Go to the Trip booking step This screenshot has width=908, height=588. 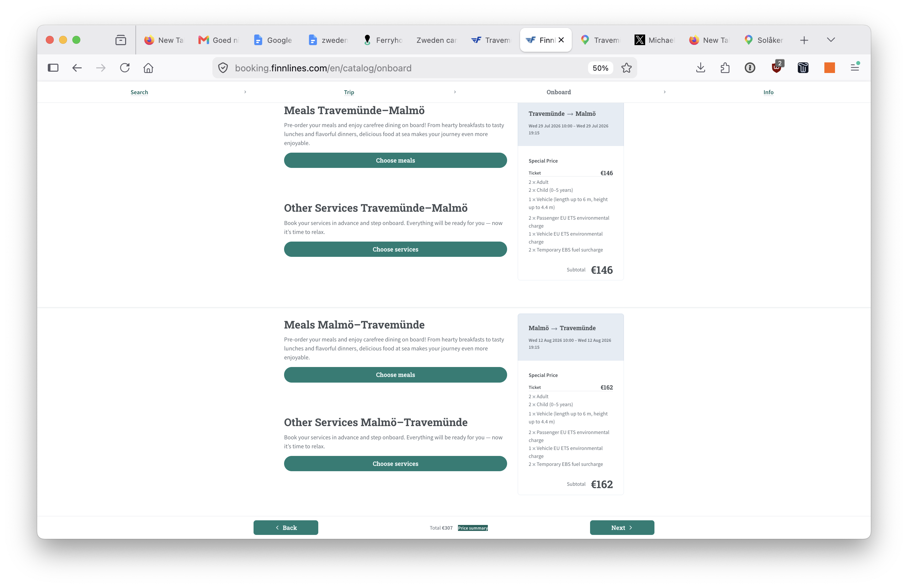pyautogui.click(x=349, y=92)
